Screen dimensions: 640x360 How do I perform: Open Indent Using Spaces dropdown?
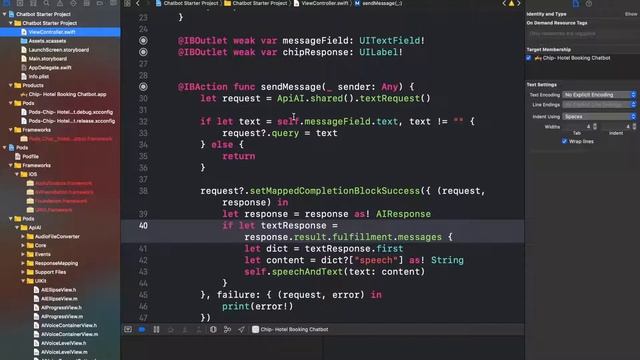click(599, 116)
